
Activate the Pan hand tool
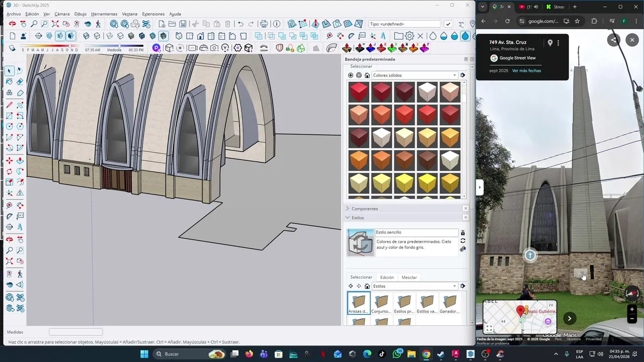23,24
